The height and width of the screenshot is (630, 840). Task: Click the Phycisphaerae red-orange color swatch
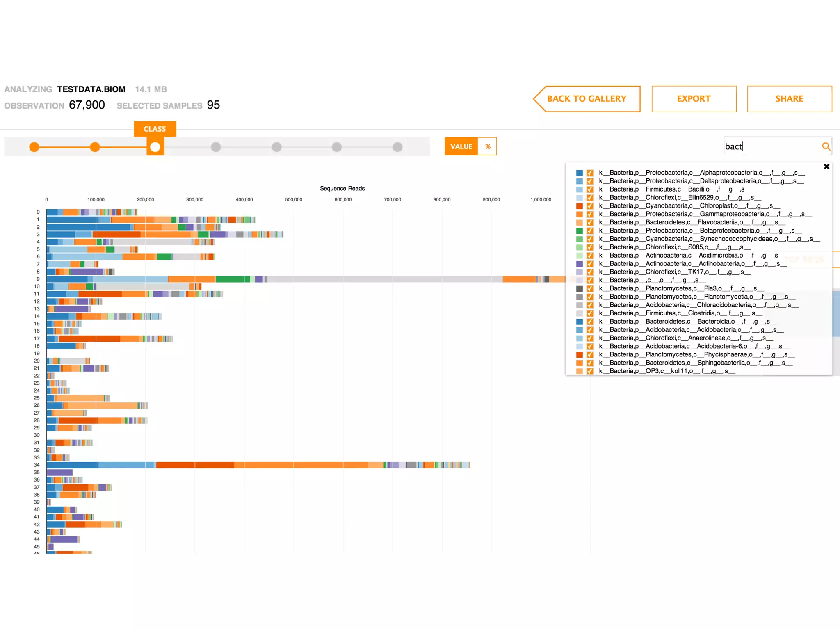pyautogui.click(x=580, y=355)
